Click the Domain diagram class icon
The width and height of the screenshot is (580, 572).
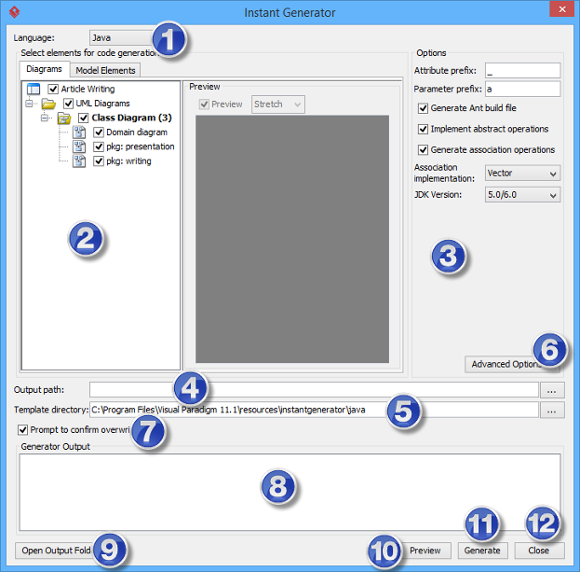[x=79, y=132]
